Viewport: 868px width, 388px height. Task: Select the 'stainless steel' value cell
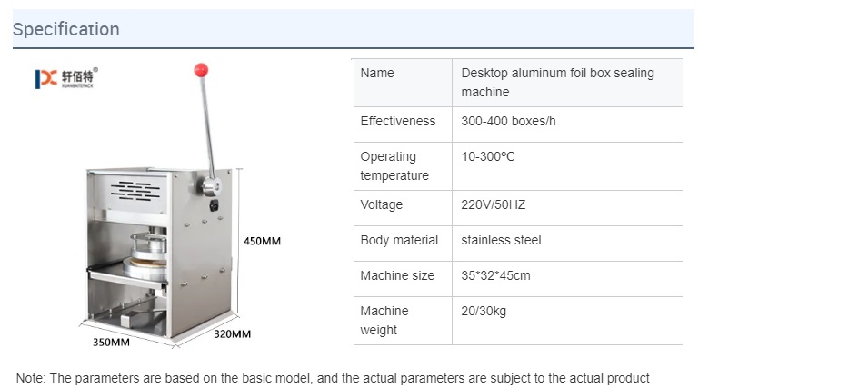(x=567, y=244)
